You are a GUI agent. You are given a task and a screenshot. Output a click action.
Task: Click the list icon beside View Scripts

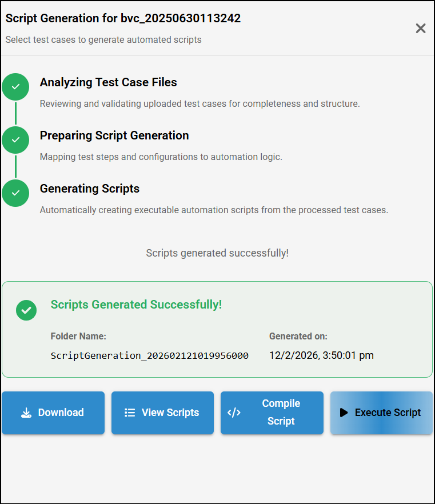(130, 413)
